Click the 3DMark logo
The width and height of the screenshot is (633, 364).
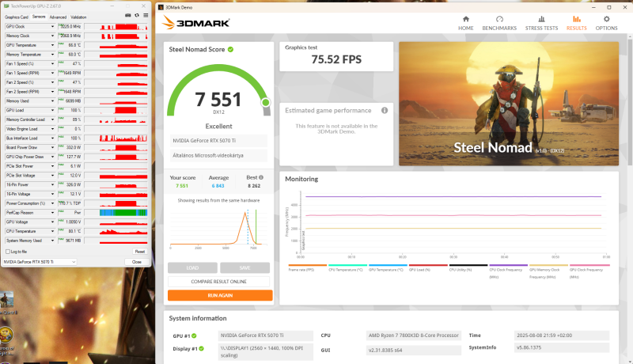195,23
